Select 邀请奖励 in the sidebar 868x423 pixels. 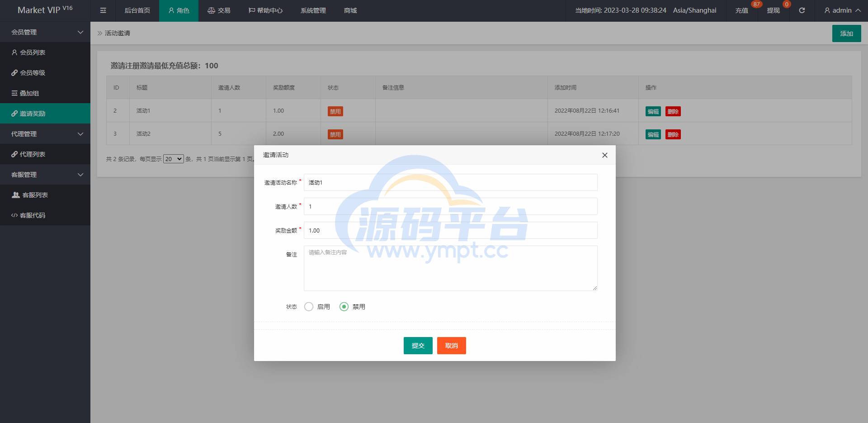click(x=45, y=114)
